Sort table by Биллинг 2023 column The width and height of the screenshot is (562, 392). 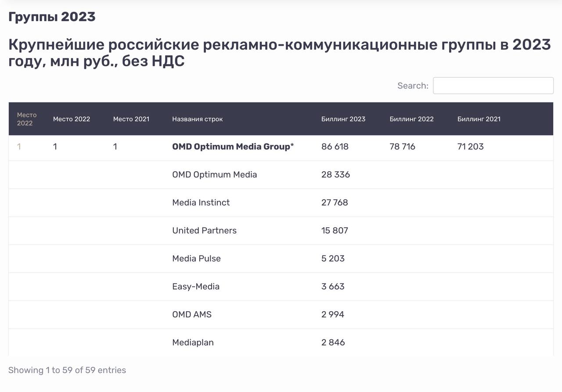tap(343, 119)
